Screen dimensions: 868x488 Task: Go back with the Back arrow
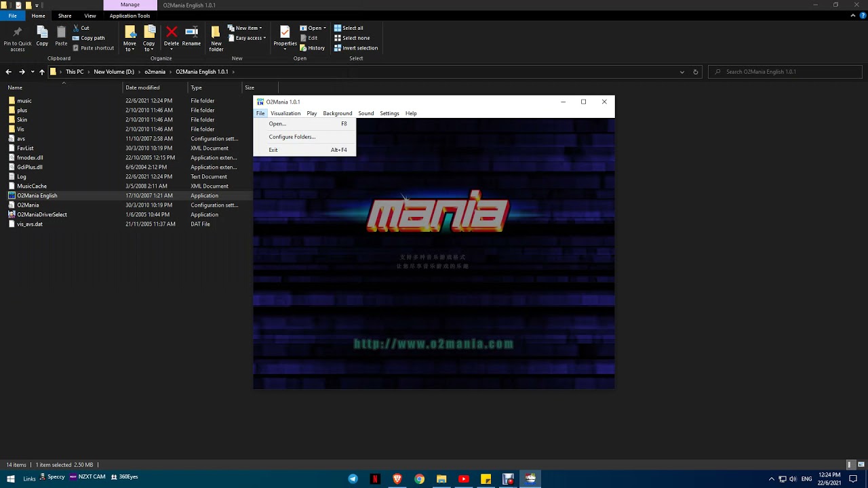8,72
